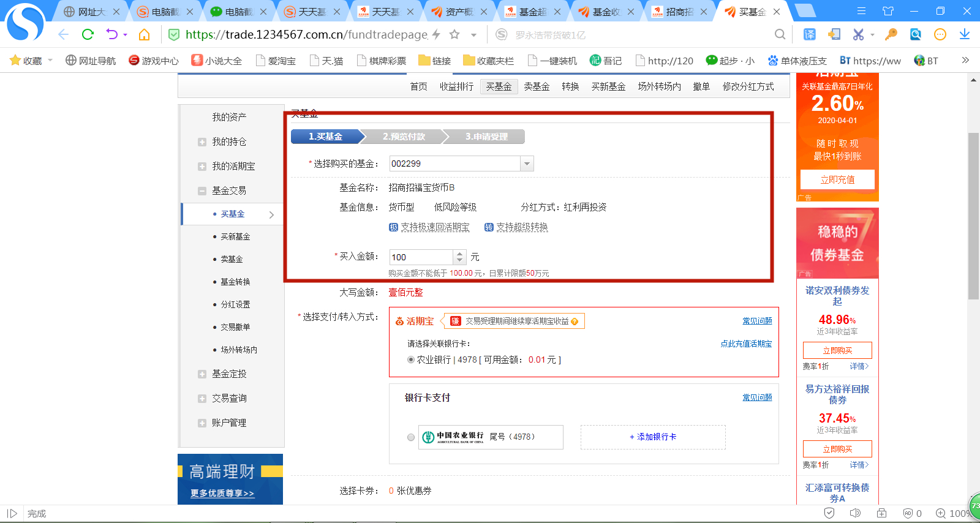Open the dropdown next to the undo icon
Viewport: 980px width, 523px height.
pyautogui.click(x=125, y=35)
